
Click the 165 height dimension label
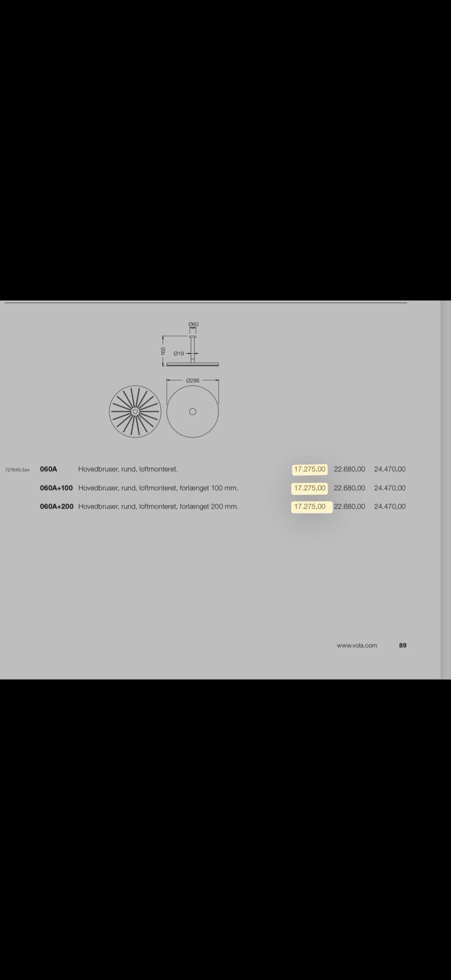(x=163, y=351)
